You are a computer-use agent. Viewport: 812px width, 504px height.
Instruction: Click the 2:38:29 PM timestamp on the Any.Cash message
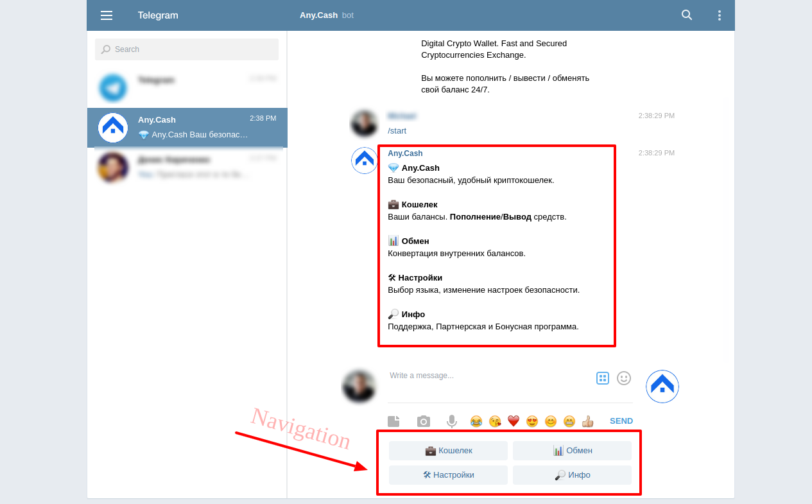pyautogui.click(x=657, y=153)
